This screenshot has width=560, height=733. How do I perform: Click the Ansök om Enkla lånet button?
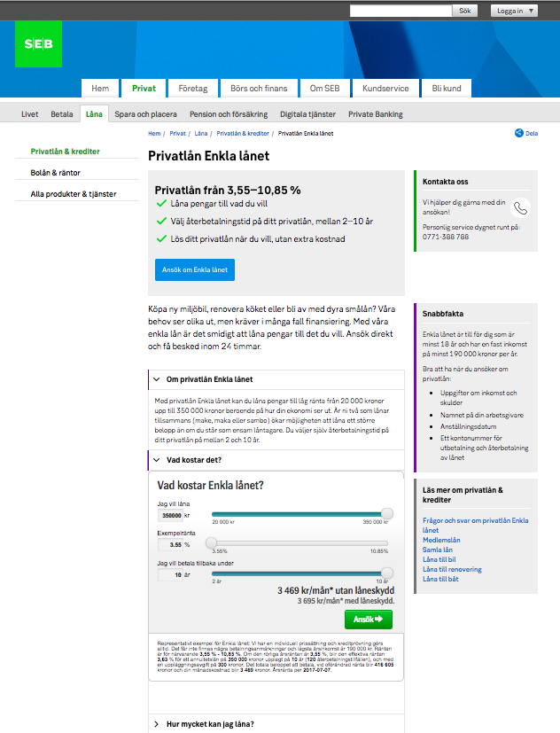coord(195,269)
